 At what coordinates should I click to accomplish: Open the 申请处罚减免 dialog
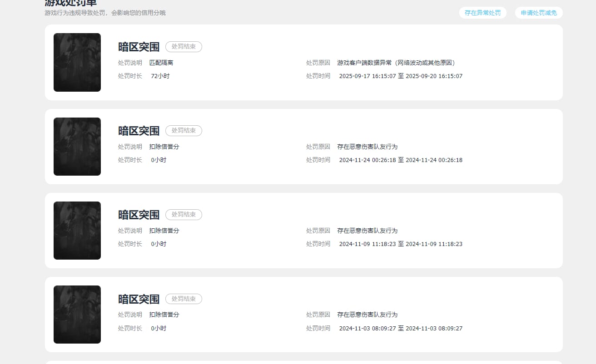539,13
